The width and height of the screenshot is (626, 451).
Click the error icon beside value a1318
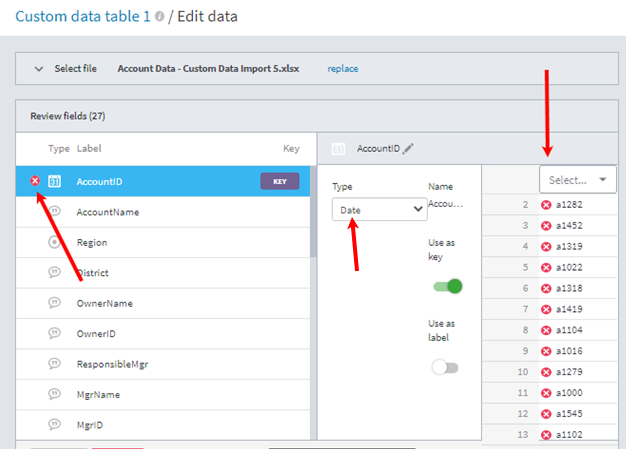(546, 289)
